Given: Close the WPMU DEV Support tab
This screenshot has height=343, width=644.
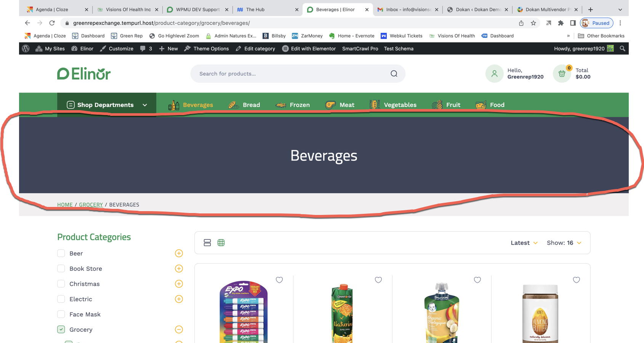Looking at the screenshot, I should [227, 10].
